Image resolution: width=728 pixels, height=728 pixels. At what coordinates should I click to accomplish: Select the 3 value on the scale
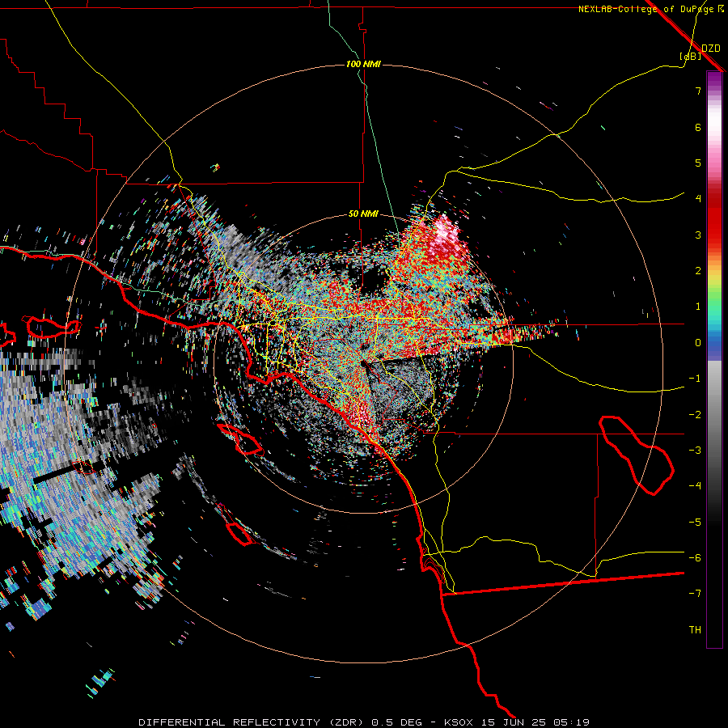click(x=698, y=235)
